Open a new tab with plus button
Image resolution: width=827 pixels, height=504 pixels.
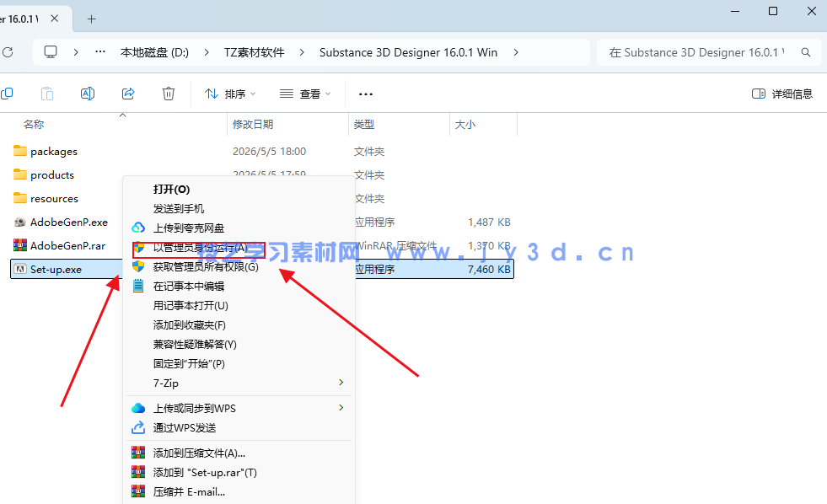(x=91, y=19)
